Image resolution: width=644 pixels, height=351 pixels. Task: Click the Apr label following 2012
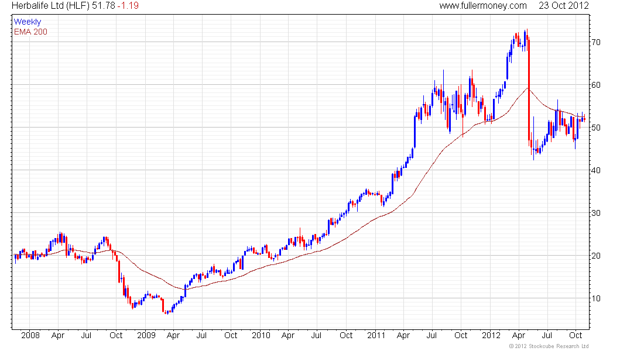(x=519, y=335)
